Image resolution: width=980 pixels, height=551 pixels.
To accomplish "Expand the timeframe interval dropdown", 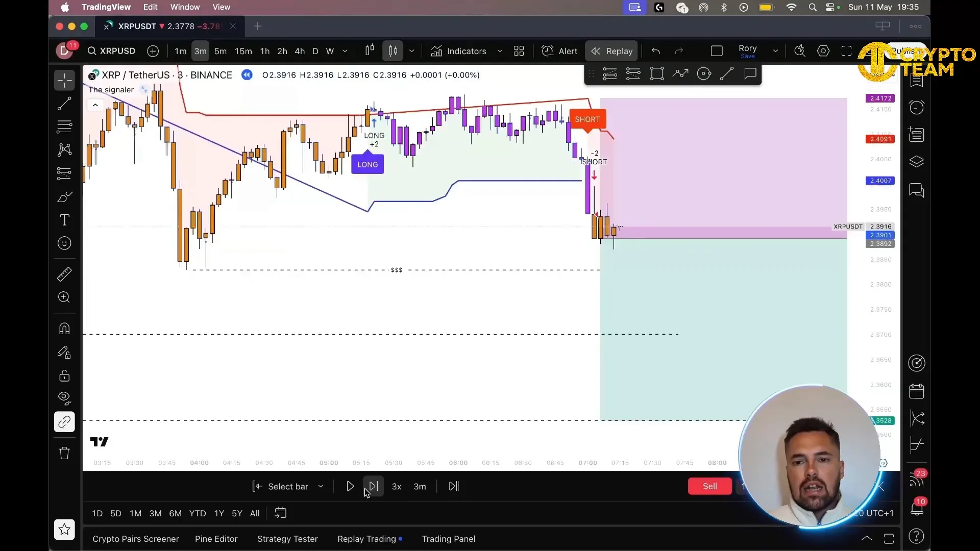I will click(345, 51).
